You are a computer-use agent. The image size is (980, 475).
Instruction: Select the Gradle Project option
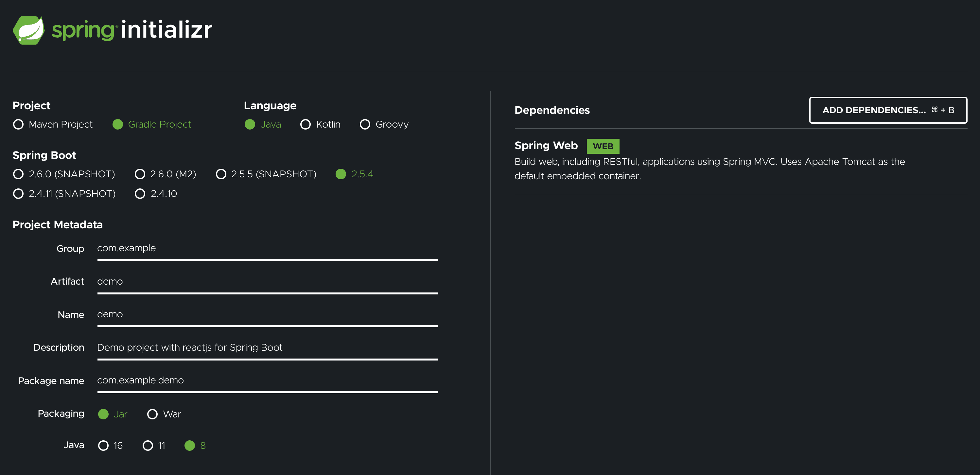[x=118, y=124]
